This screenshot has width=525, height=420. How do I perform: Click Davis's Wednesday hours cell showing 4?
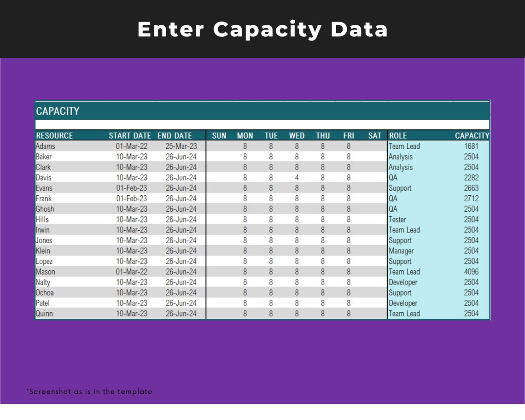297,177
